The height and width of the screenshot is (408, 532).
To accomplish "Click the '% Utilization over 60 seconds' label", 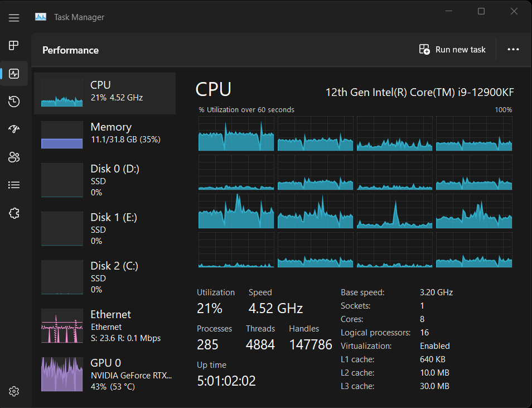I will pos(246,110).
